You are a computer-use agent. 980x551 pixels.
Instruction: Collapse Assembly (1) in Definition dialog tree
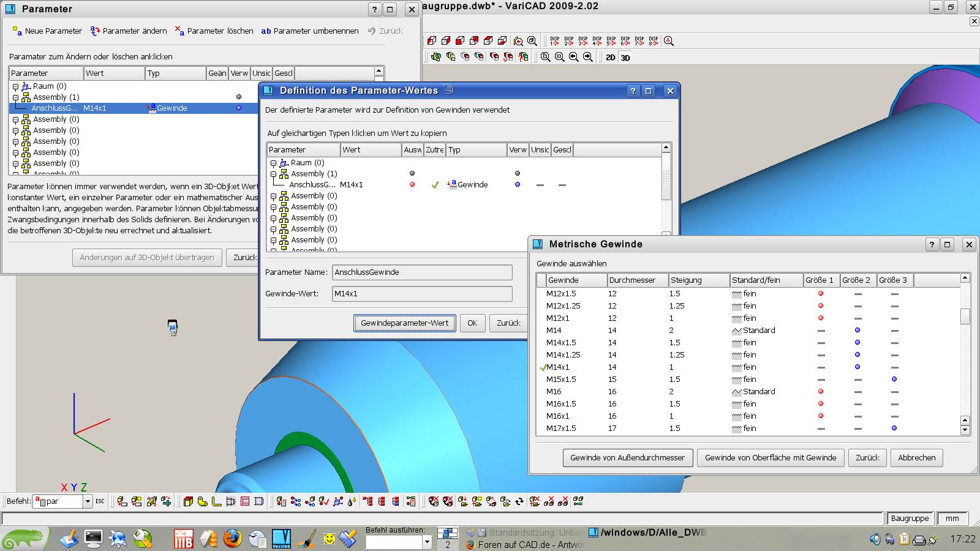click(x=274, y=174)
